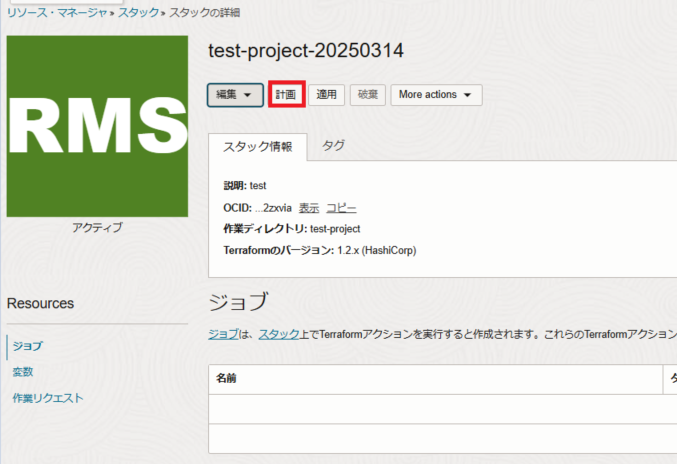The width and height of the screenshot is (677, 464).
Task: Click the コピー link next to OCID
Action: pyautogui.click(x=341, y=208)
